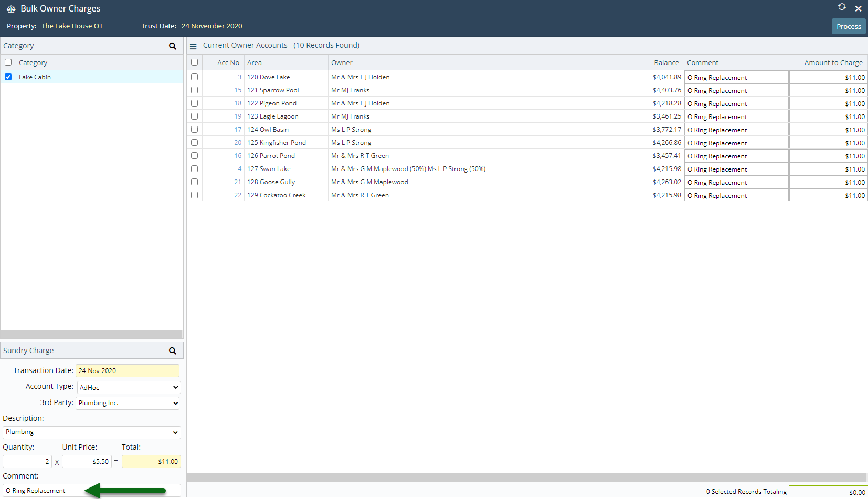Image resolution: width=868 pixels, height=499 pixels.
Task: Check the 128 Goose Gully row checkbox
Action: [x=194, y=182]
